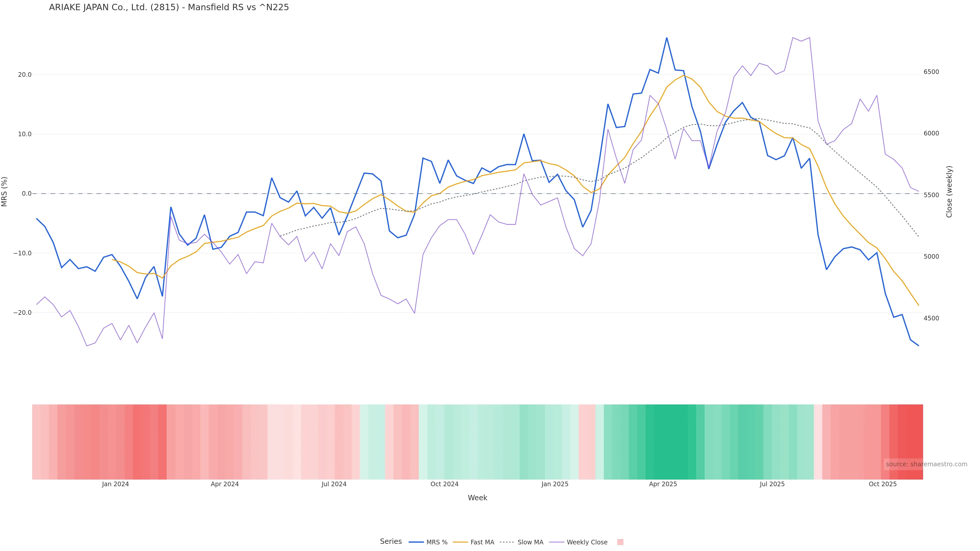The height and width of the screenshot is (551, 980).
Task: Click the Oct 2025 axis tick label
Action: point(883,484)
